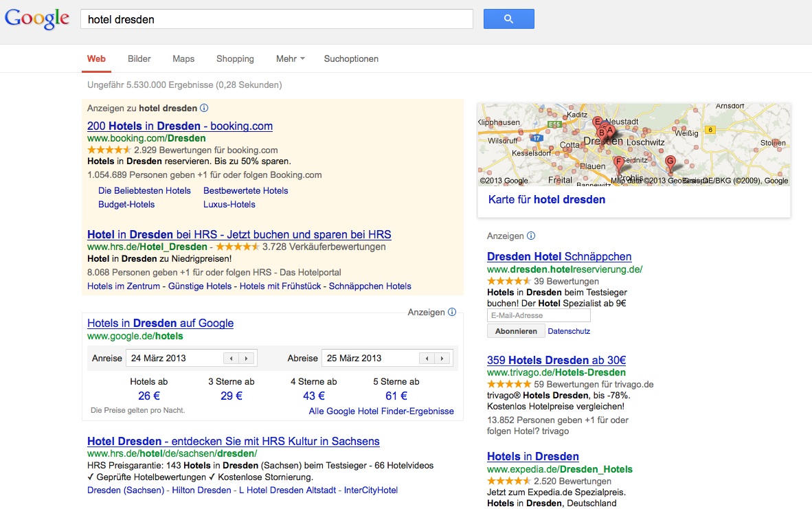Click info icon beside right-column 'Anzeigen'

tap(531, 236)
